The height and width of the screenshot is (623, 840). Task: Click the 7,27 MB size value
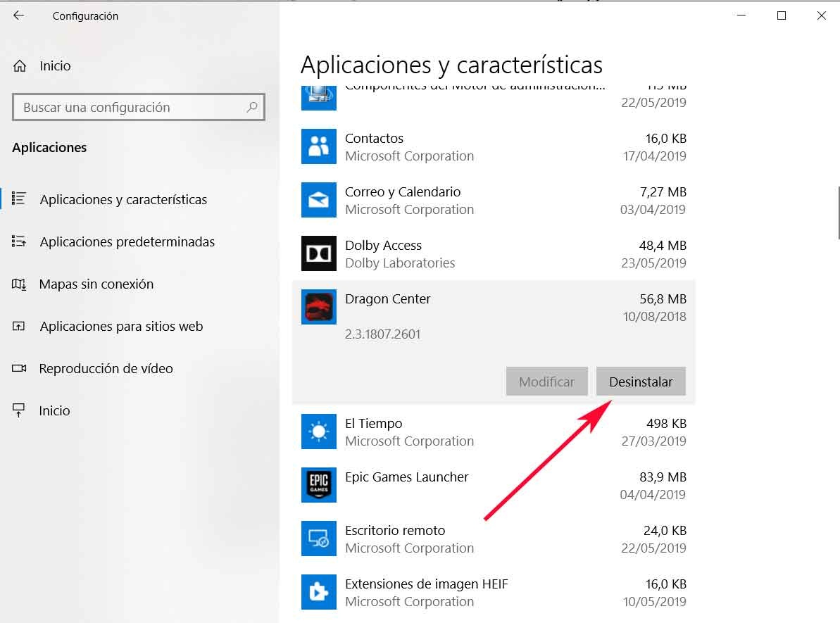click(663, 191)
